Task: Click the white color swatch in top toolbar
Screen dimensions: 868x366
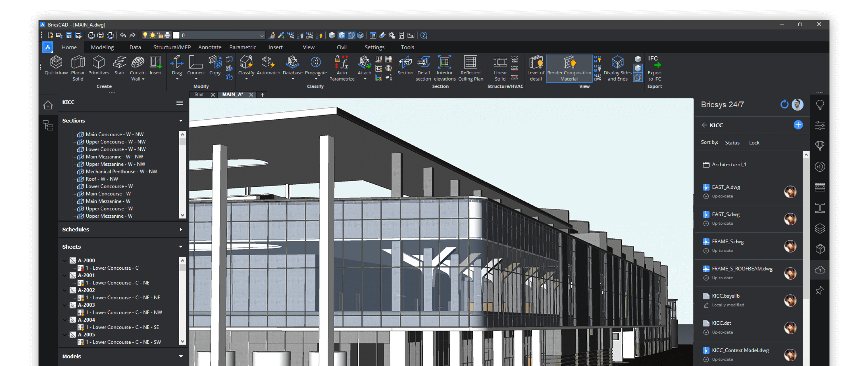Action: [x=176, y=35]
